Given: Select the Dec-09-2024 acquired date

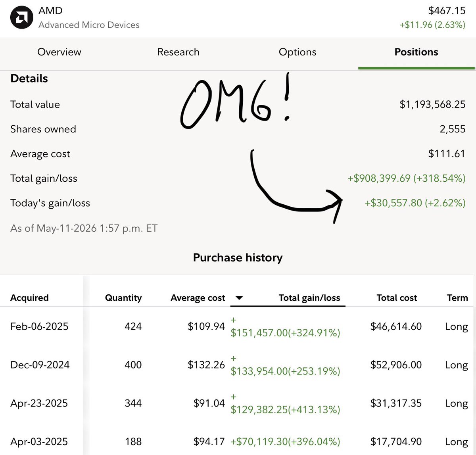Looking at the screenshot, I should [x=40, y=365].
